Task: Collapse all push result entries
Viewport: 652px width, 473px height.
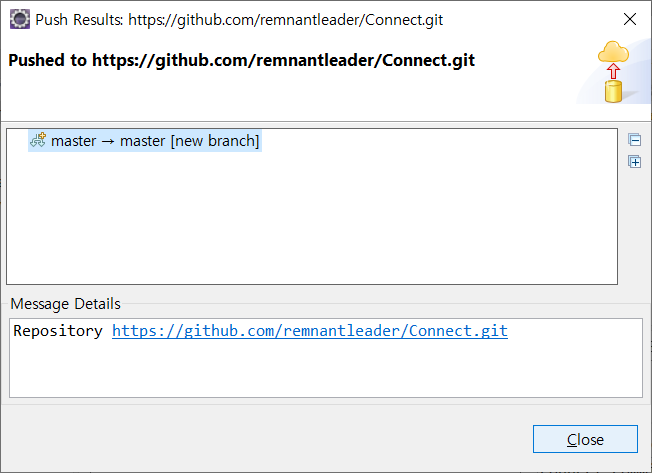Action: [635, 140]
